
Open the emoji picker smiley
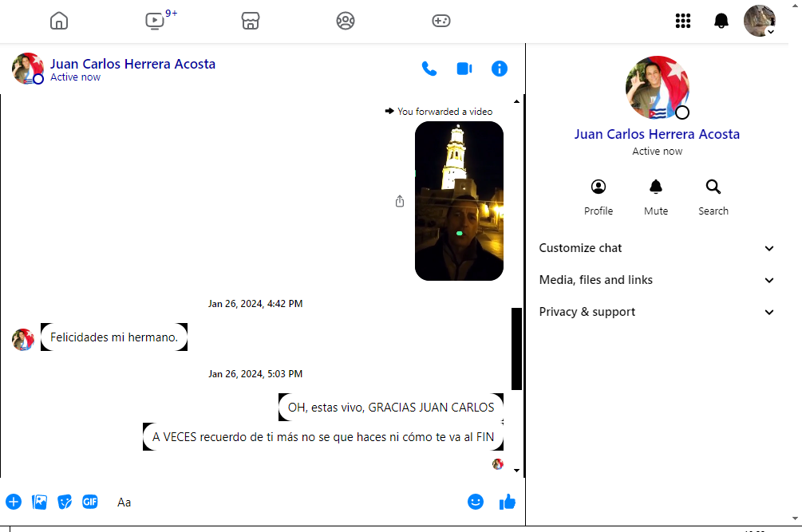point(475,502)
